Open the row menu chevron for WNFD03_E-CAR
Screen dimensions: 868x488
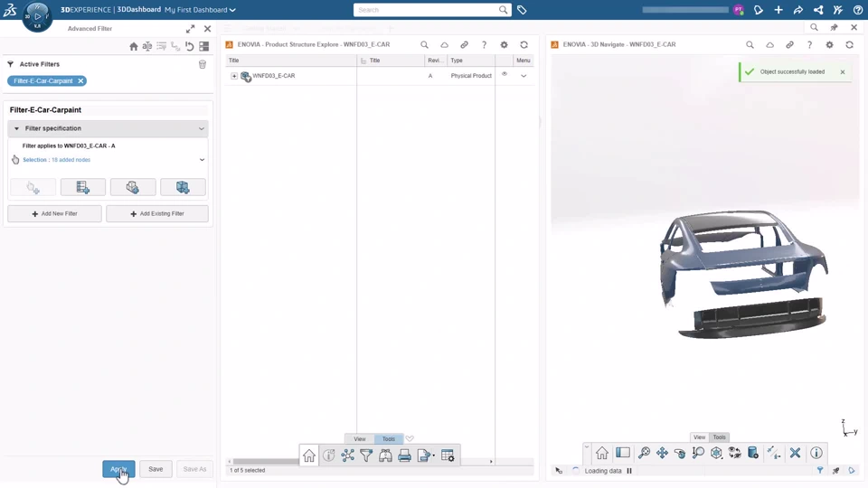524,76
